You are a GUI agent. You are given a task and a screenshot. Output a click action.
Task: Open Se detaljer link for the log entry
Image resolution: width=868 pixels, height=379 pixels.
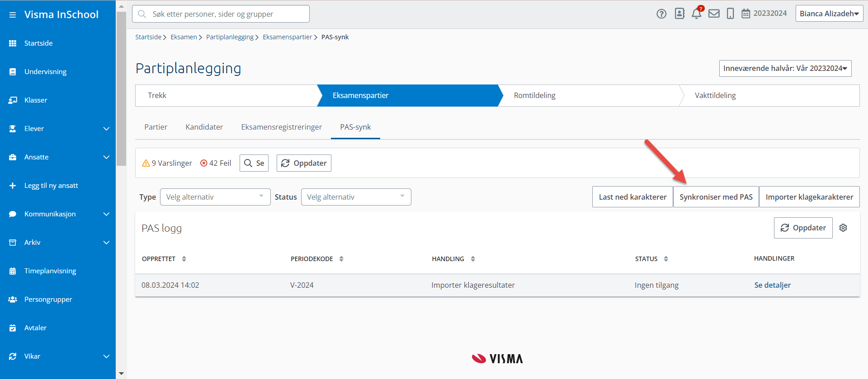pyautogui.click(x=772, y=285)
